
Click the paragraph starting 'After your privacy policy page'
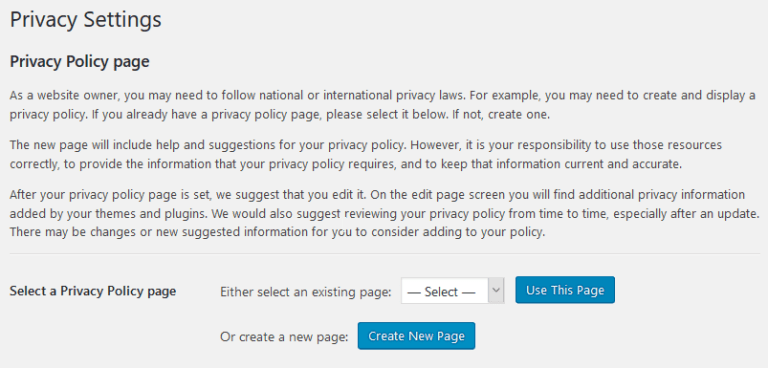pos(384,214)
